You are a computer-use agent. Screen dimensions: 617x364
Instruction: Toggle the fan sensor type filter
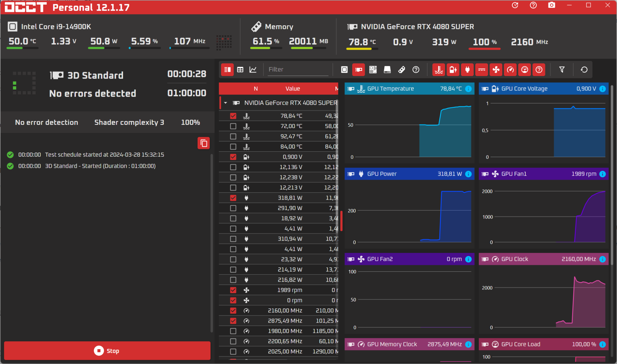coord(496,70)
